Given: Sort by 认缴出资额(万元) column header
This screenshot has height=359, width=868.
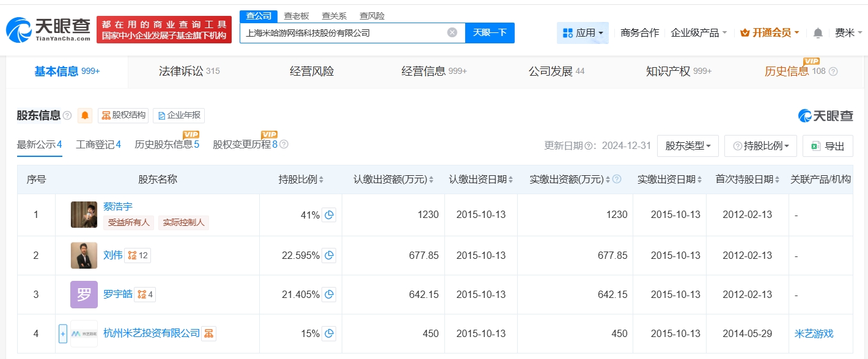Looking at the screenshot, I should [393, 179].
